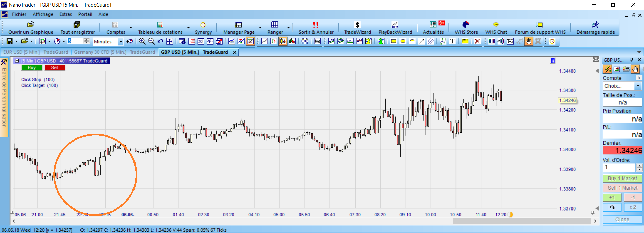Click the horizontal chart scrollbar thumb
Screen dimensions: 644x233
click(522, 221)
